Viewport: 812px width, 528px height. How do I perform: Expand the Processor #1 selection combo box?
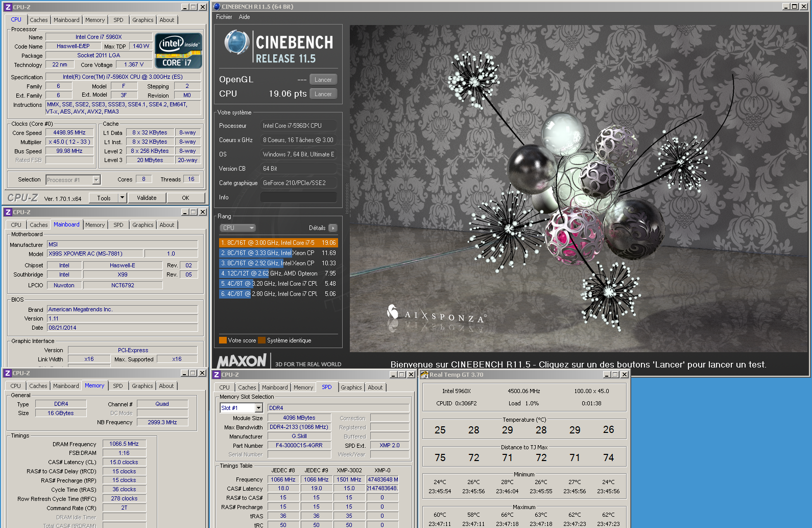click(96, 180)
